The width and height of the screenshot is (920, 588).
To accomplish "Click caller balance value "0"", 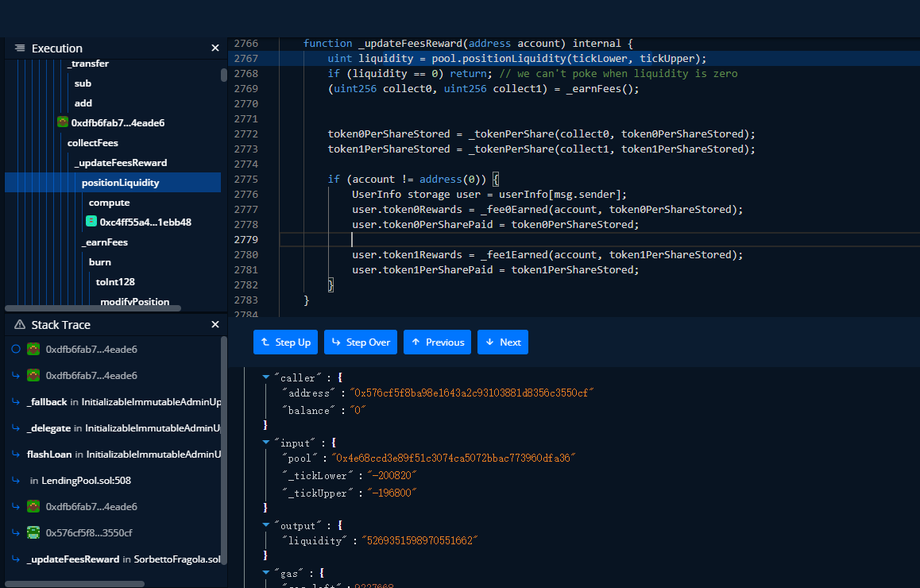I will pos(358,411).
